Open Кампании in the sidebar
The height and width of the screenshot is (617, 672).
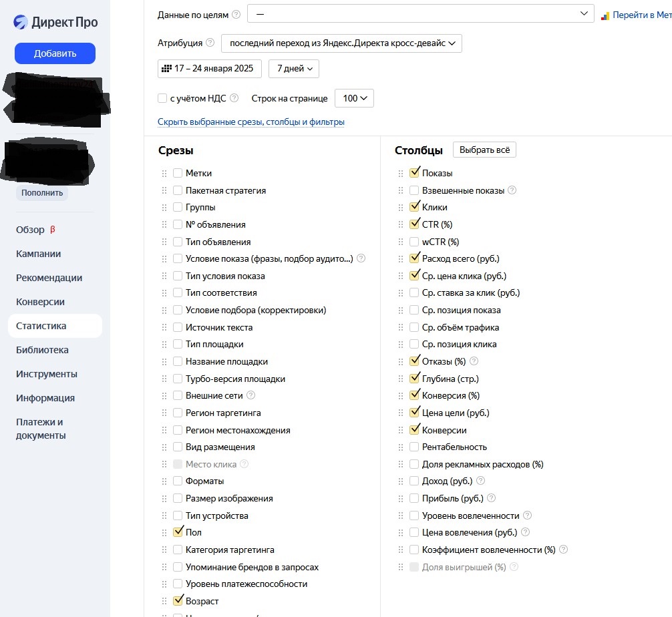tap(38, 254)
